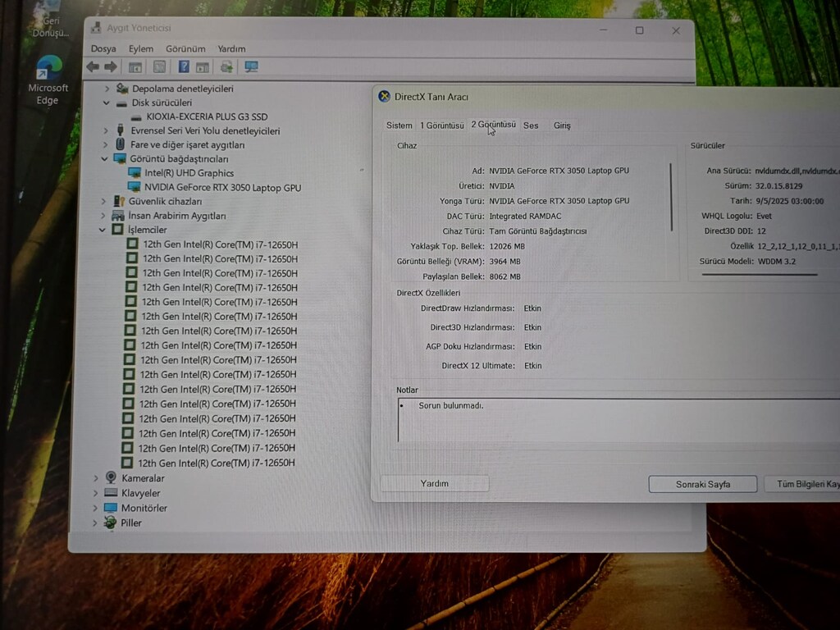
Task: Click the Sürücüler horizontal scrollbar
Action: pos(760,274)
